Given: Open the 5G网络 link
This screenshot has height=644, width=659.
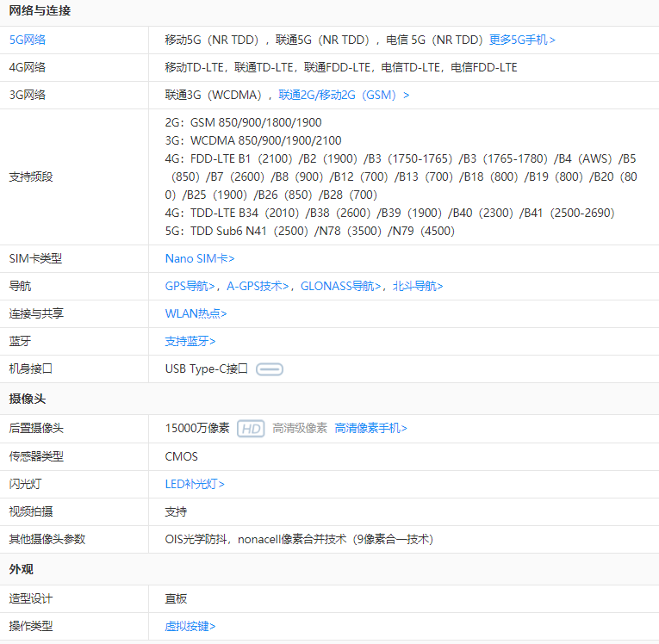Looking at the screenshot, I should click(28, 40).
